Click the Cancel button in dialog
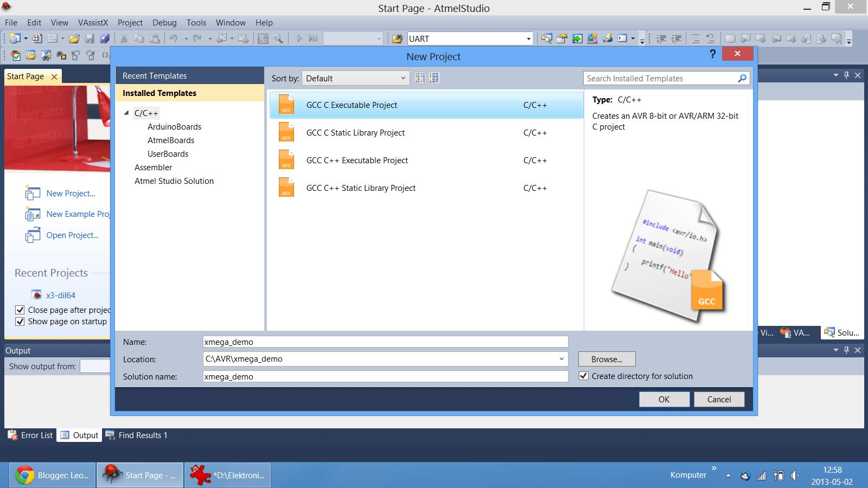The height and width of the screenshot is (488, 868). [x=719, y=399]
